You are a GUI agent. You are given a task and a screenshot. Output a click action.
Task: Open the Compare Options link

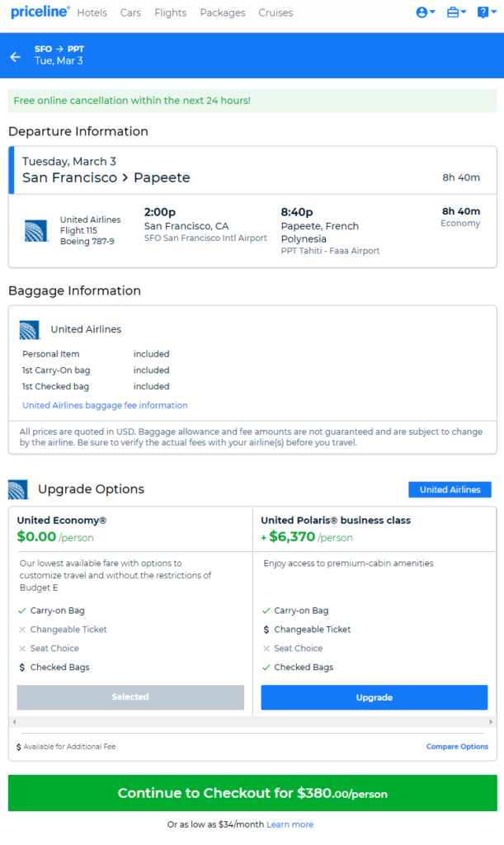coord(457,746)
